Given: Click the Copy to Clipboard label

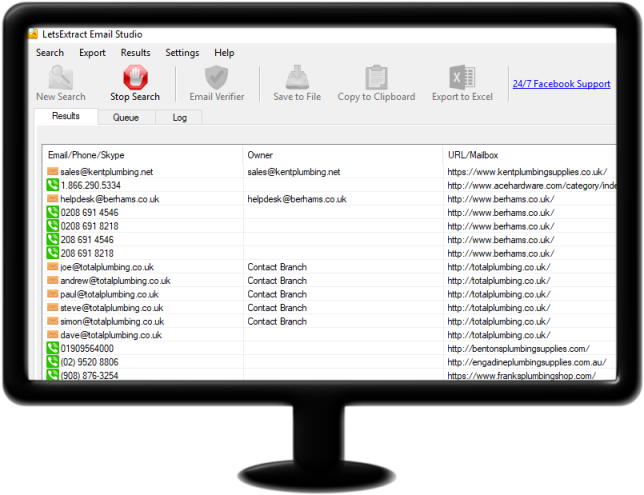Looking at the screenshot, I should pyautogui.click(x=376, y=97).
